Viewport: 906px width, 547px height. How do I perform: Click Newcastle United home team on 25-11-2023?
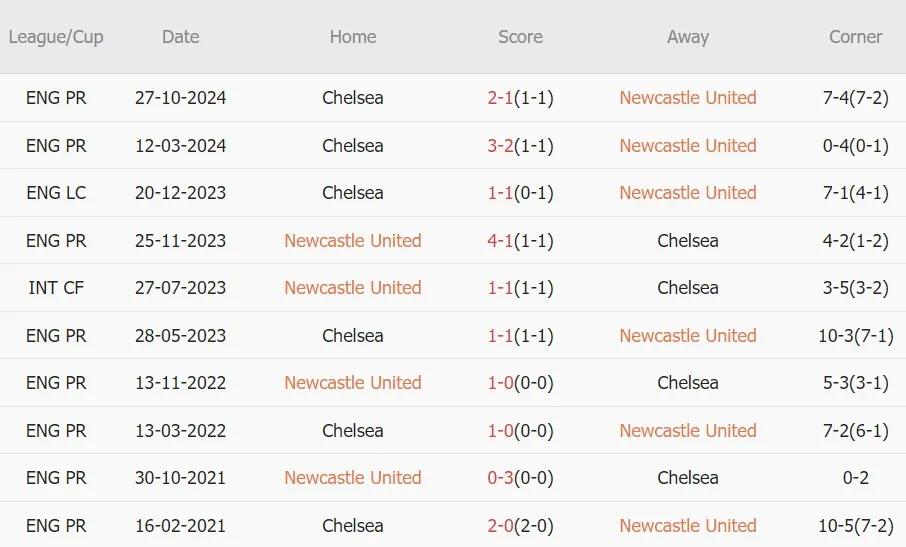pyautogui.click(x=352, y=240)
